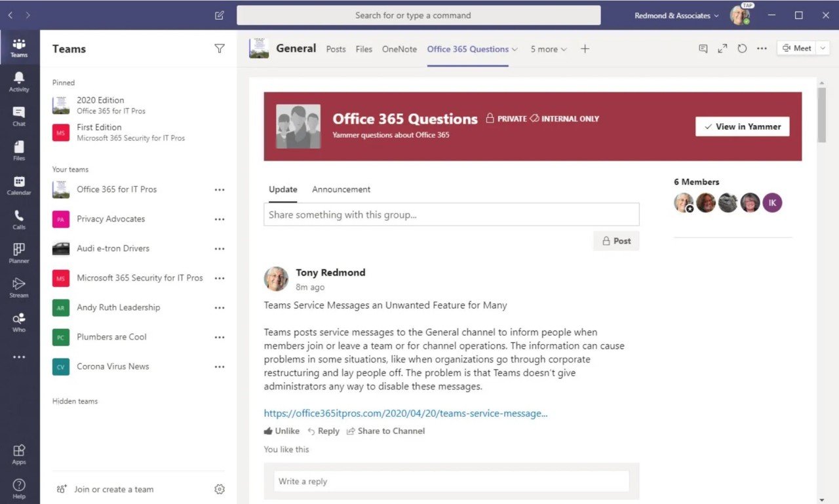This screenshot has width=839, height=504.
Task: Open the Planner app
Action: point(19,253)
